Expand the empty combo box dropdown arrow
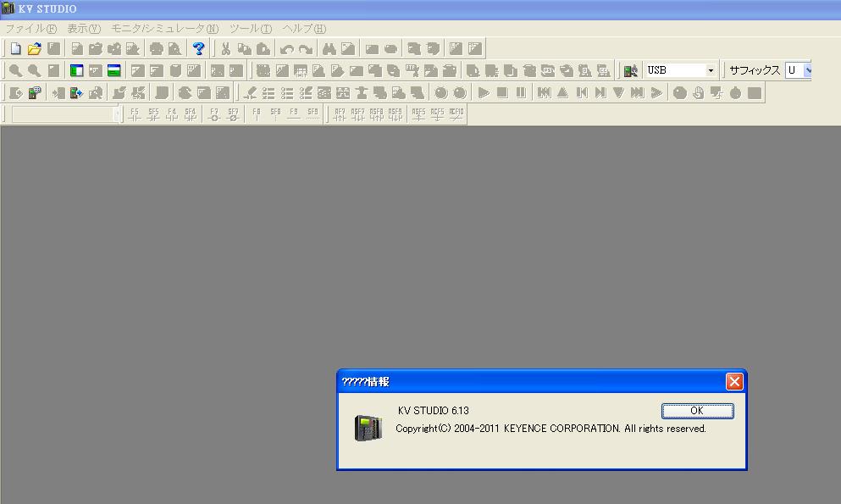 click(117, 114)
